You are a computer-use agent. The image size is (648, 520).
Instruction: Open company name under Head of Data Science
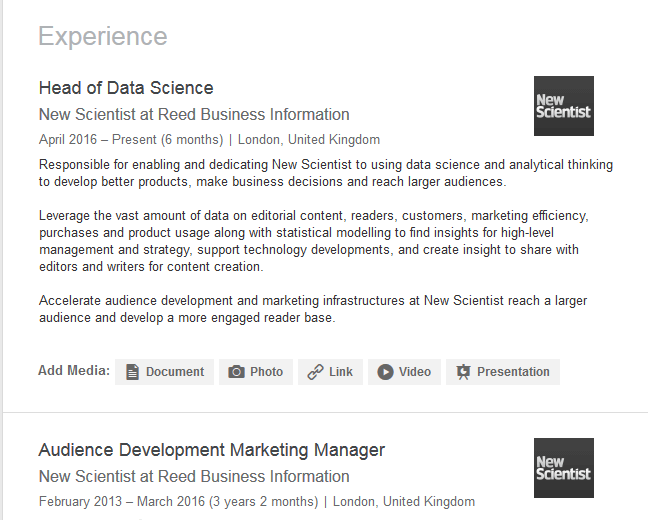tap(194, 114)
